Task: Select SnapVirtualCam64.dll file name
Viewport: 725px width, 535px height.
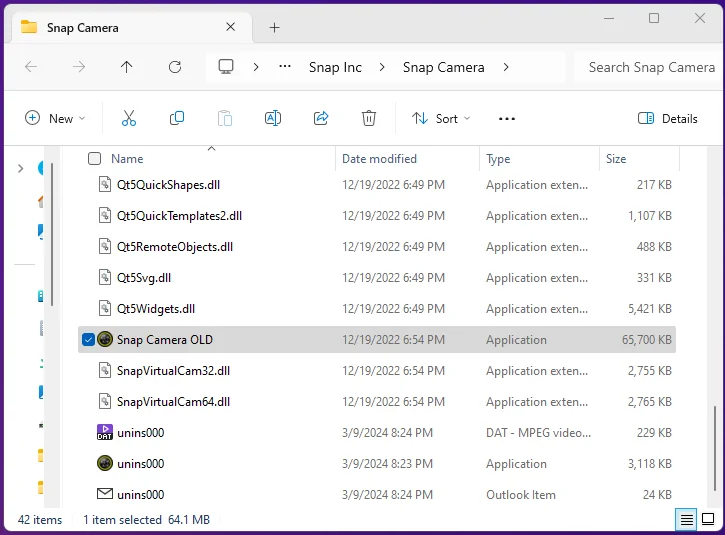Action: point(173,402)
